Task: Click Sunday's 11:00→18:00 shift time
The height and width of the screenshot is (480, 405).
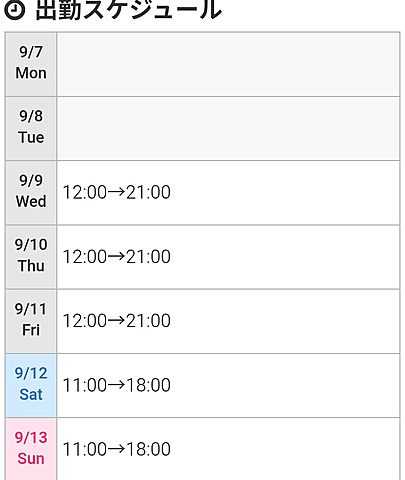Action: [x=117, y=449]
